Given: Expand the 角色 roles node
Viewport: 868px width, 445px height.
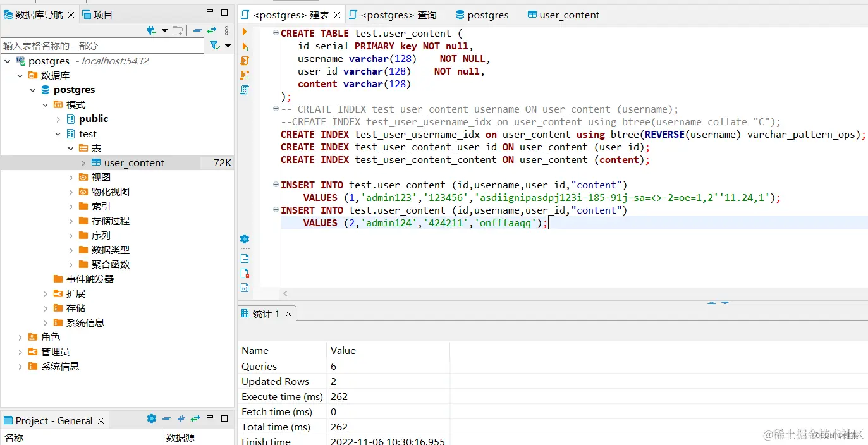Looking at the screenshot, I should click(x=20, y=338).
